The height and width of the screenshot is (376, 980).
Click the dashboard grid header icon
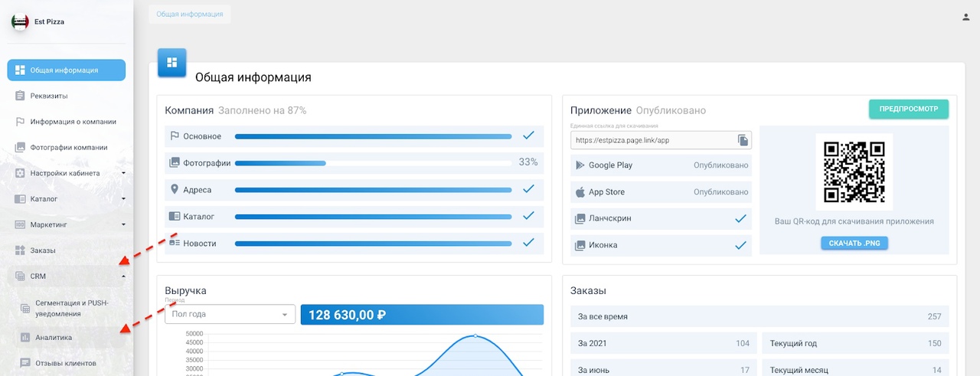point(171,63)
